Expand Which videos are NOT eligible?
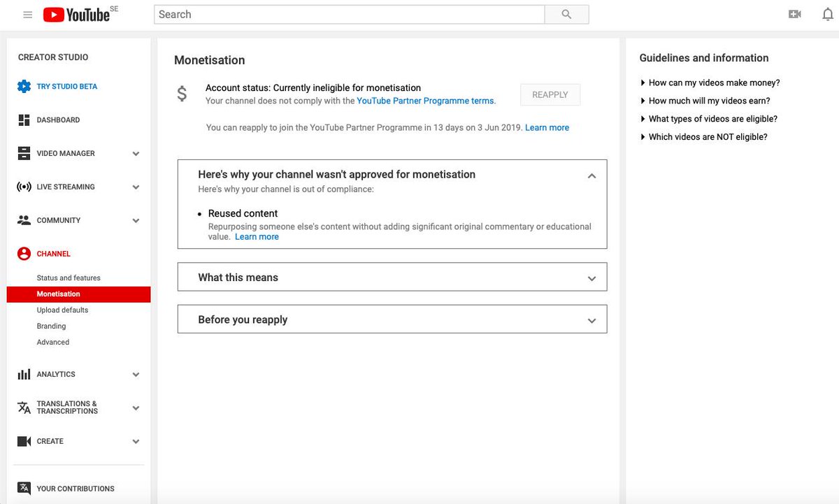 click(704, 137)
